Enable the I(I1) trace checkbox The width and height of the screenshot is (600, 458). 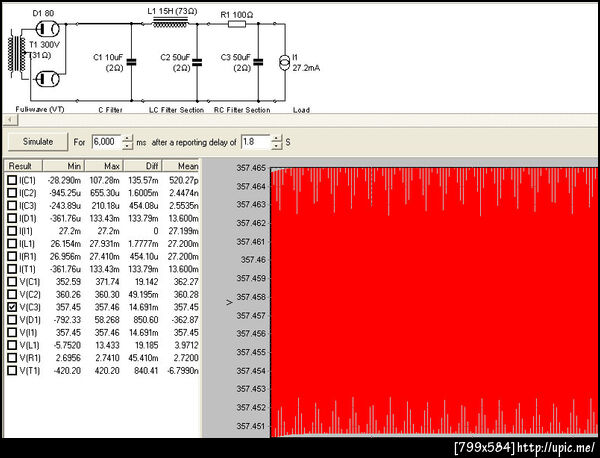click(x=12, y=231)
